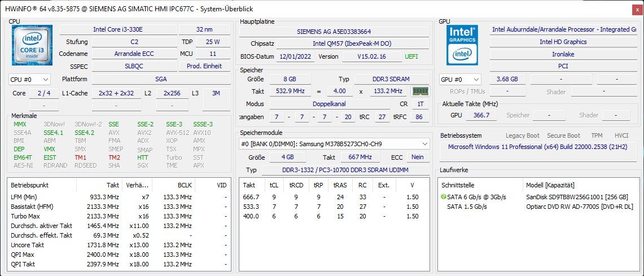Image resolution: width=644 pixels, height=276 pixels.
Task: Click the Doppelkanal mode field
Action: 328,104
